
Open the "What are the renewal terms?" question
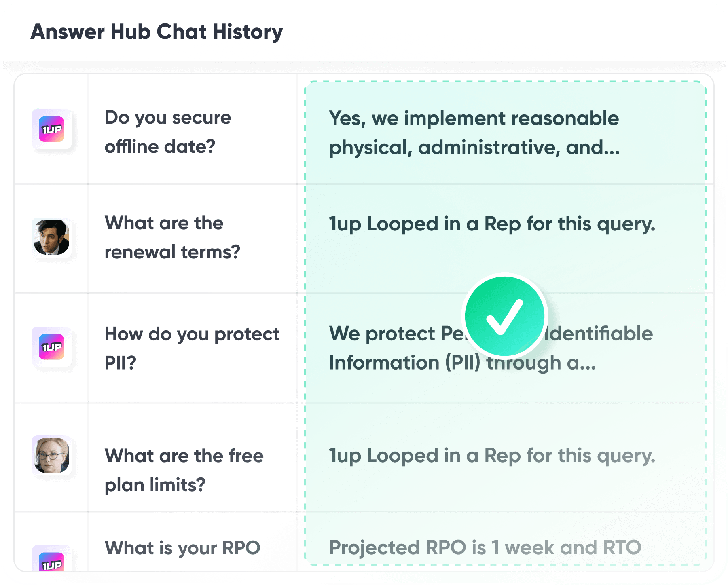pyautogui.click(x=172, y=237)
